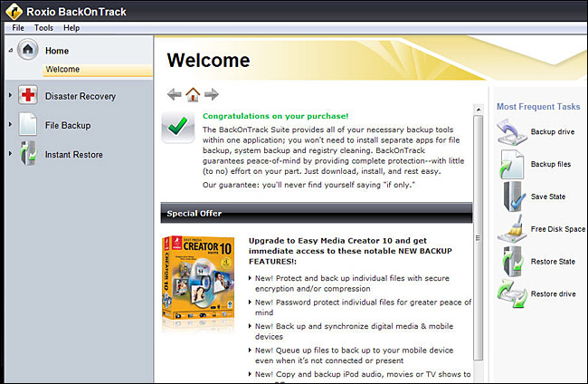Click the Free Disk Space broom icon

click(x=510, y=229)
